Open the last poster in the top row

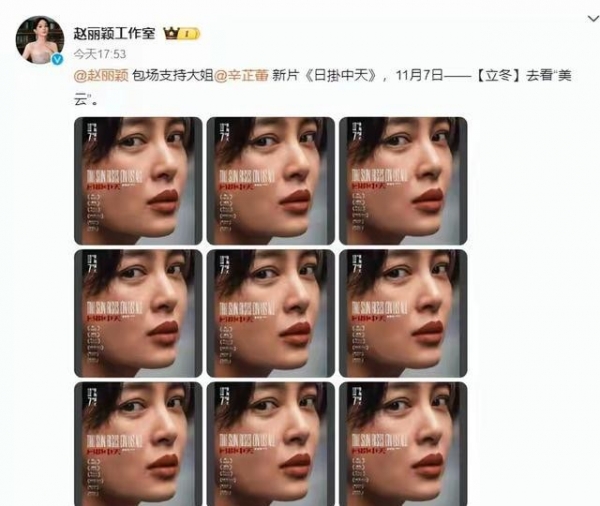[403, 181]
